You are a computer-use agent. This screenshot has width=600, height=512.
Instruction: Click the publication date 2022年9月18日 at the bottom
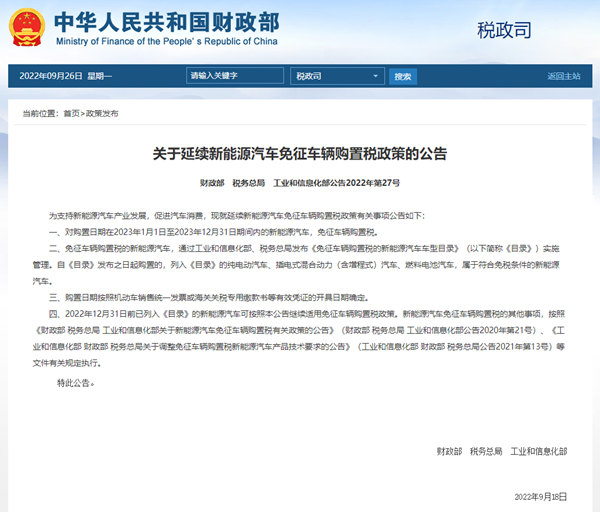click(x=540, y=497)
